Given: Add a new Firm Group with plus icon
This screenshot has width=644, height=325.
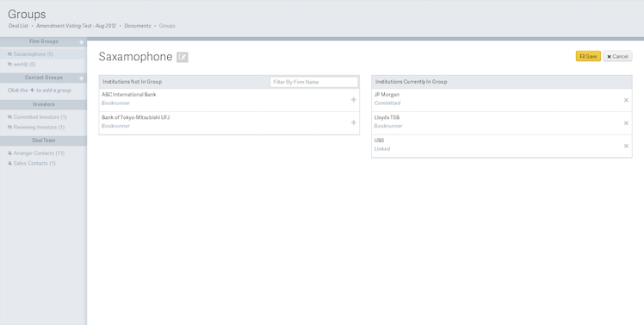Looking at the screenshot, I should point(81,42).
